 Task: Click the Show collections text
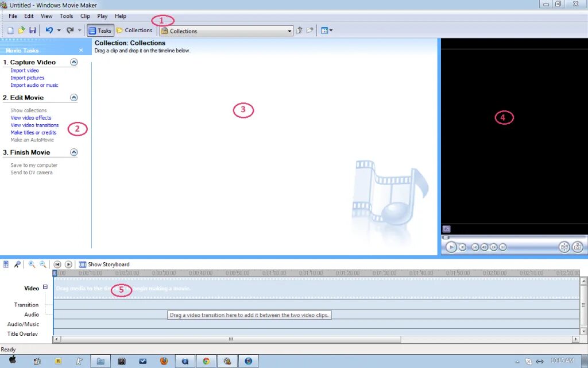pyautogui.click(x=29, y=110)
